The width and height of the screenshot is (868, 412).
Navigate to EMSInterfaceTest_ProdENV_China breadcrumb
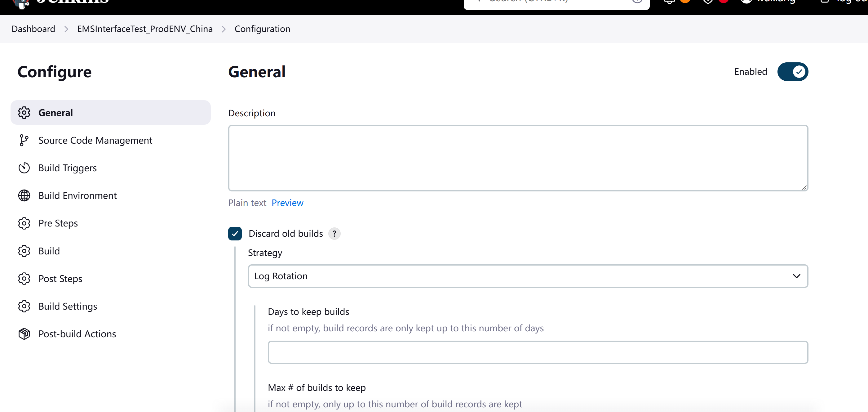145,29
